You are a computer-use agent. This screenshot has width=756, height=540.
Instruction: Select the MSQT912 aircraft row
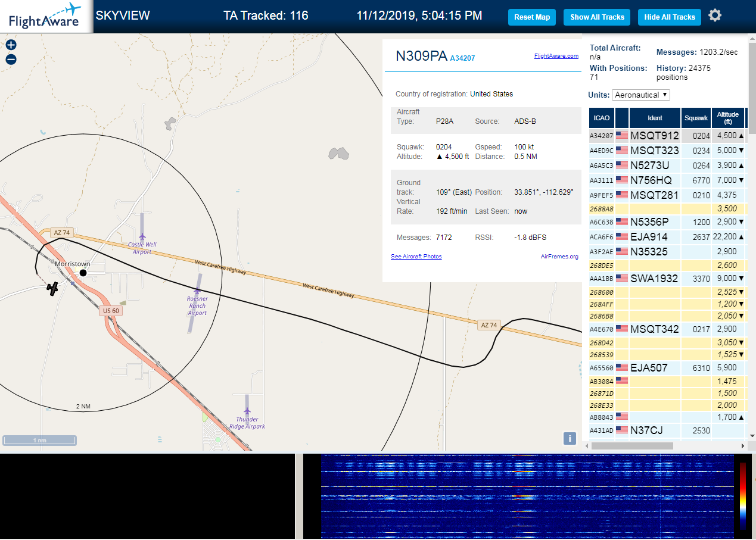click(667, 136)
